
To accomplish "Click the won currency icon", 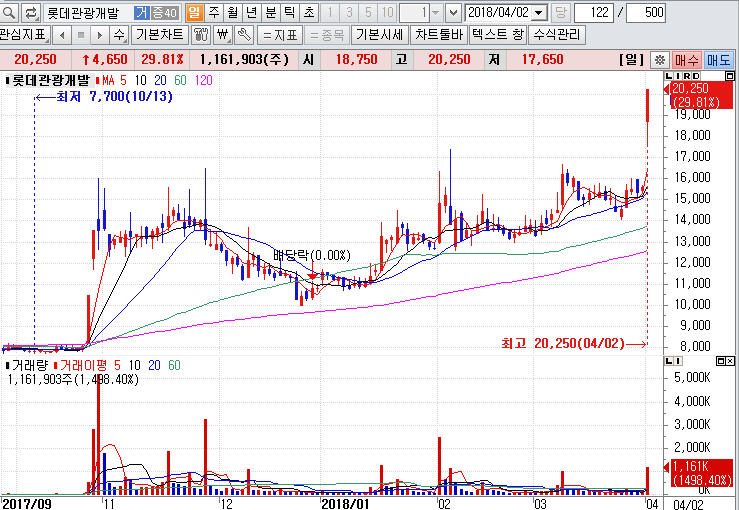I will (221, 34).
